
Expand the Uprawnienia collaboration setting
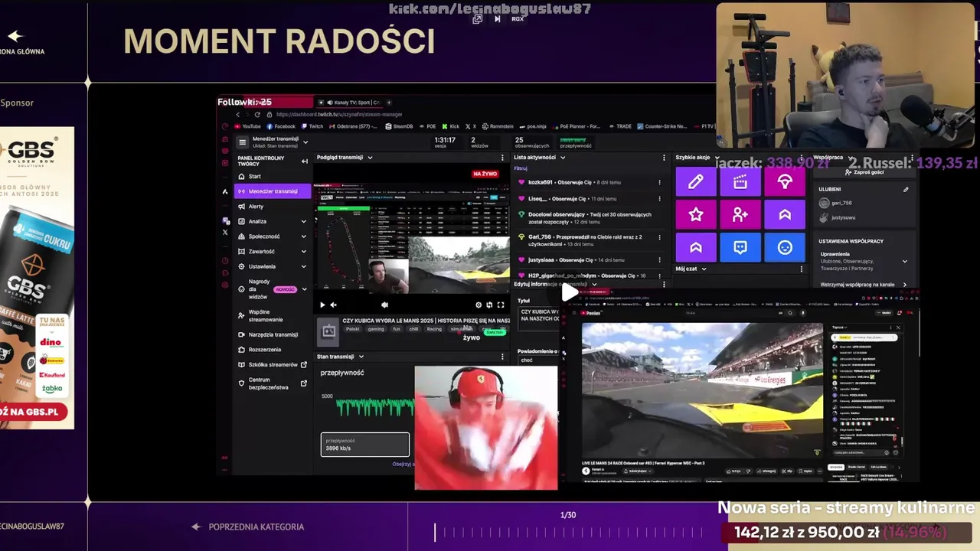coord(905,262)
